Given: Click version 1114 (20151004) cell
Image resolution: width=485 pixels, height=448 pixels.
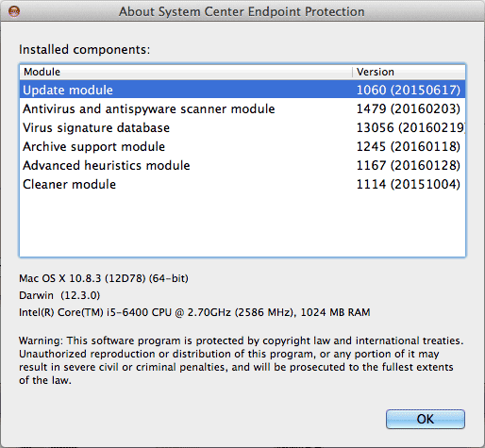Looking at the screenshot, I should pos(409,184).
